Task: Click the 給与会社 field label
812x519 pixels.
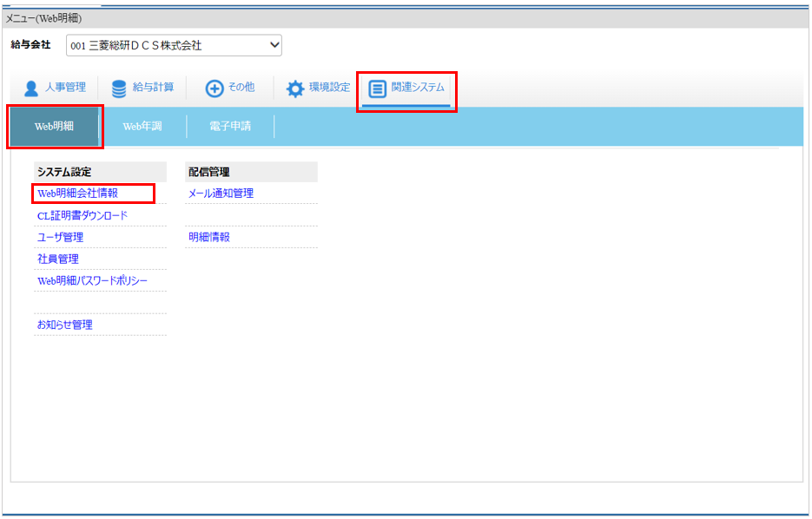Action: [x=31, y=45]
